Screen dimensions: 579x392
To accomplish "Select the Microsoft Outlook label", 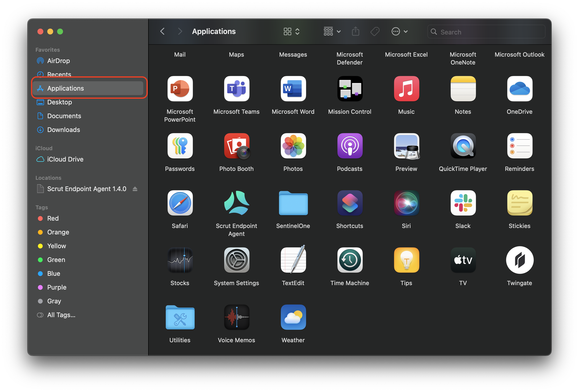I will [x=519, y=55].
